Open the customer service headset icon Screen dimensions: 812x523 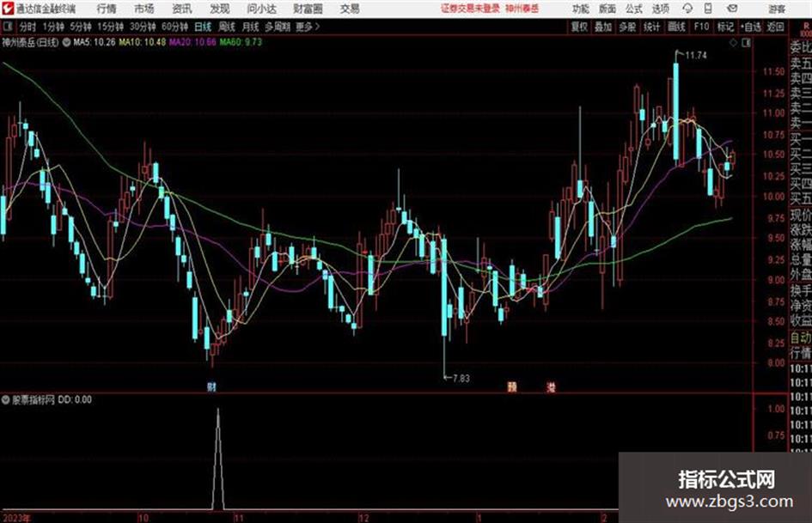click(687, 9)
